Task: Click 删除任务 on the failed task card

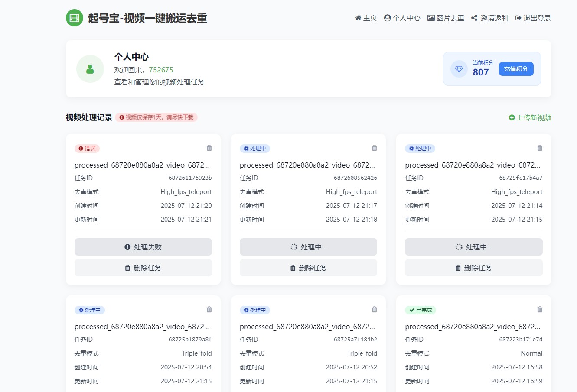Action: [143, 268]
